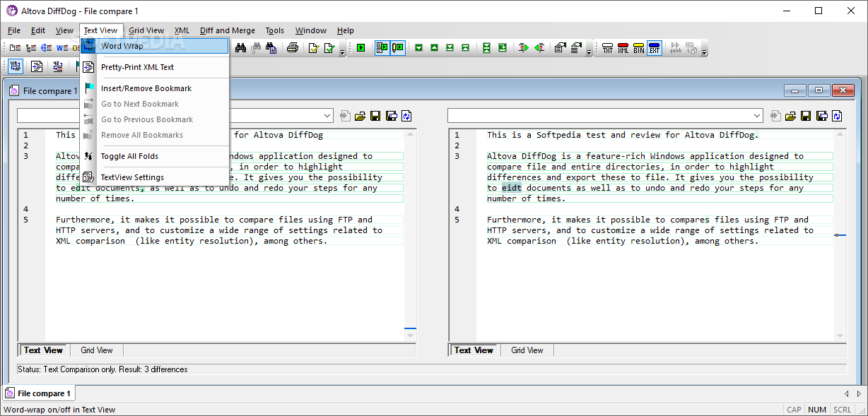Open TextView Settings

click(x=154, y=177)
